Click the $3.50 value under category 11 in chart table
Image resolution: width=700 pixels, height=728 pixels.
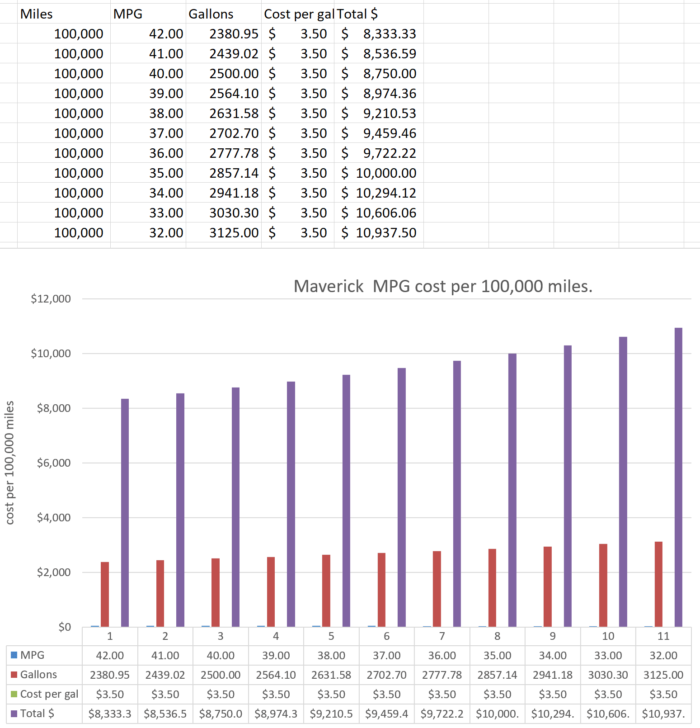[x=663, y=694]
